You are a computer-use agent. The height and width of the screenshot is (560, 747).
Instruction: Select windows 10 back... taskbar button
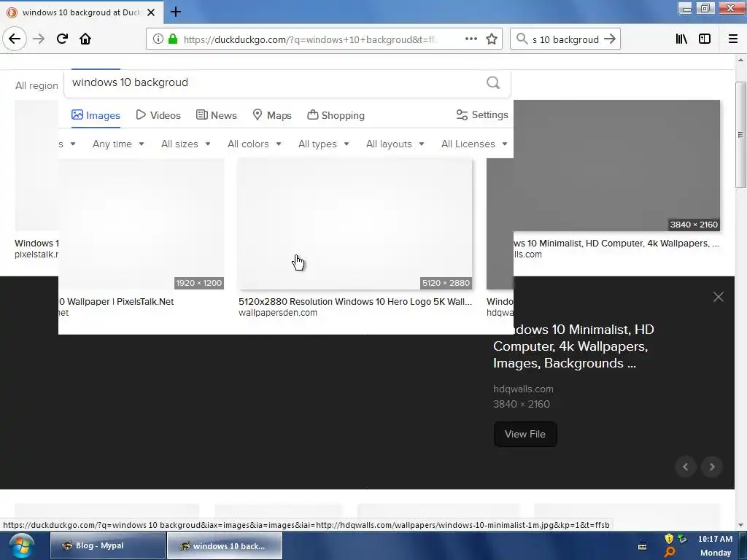click(225, 545)
